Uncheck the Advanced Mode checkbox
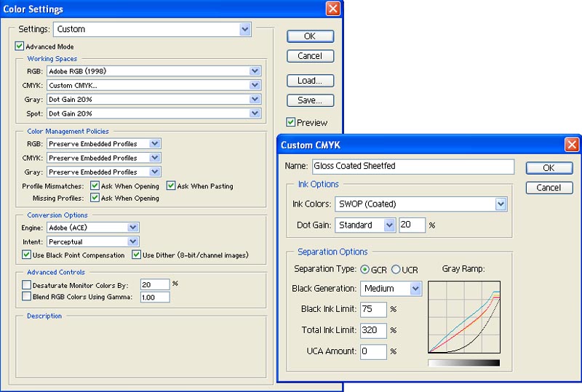Image resolution: width=582 pixels, height=392 pixels. pos(20,47)
